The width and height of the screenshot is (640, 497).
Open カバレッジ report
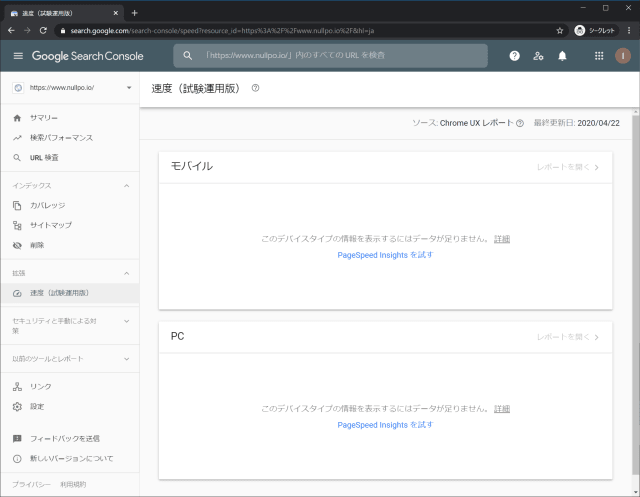coord(69,205)
